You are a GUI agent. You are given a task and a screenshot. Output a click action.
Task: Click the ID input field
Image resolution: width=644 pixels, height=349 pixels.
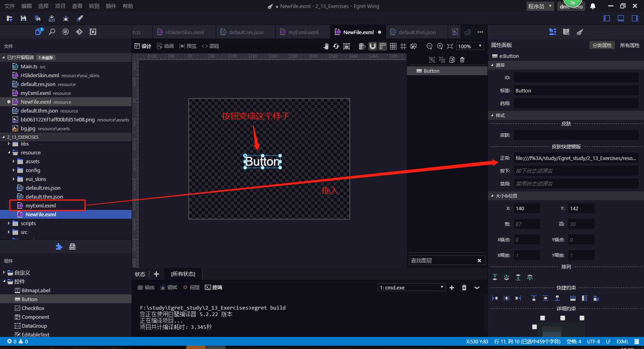pyautogui.click(x=576, y=78)
